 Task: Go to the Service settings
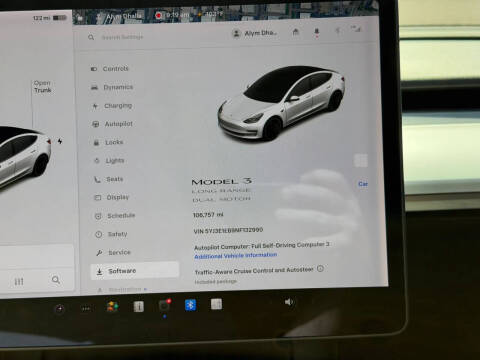(x=113, y=252)
